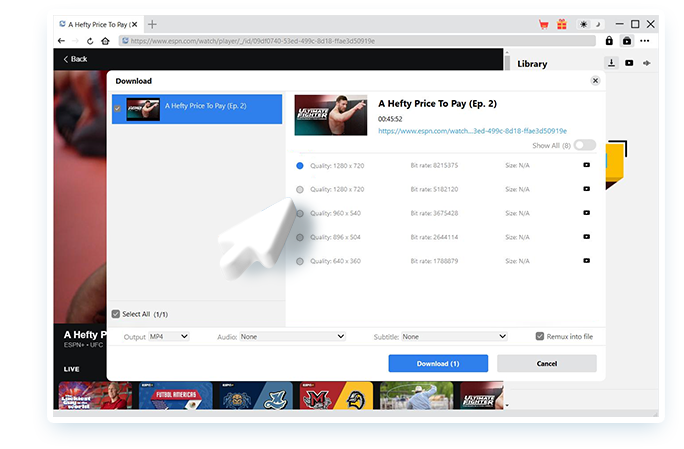
Task: Close the Download dialog
Action: click(595, 81)
